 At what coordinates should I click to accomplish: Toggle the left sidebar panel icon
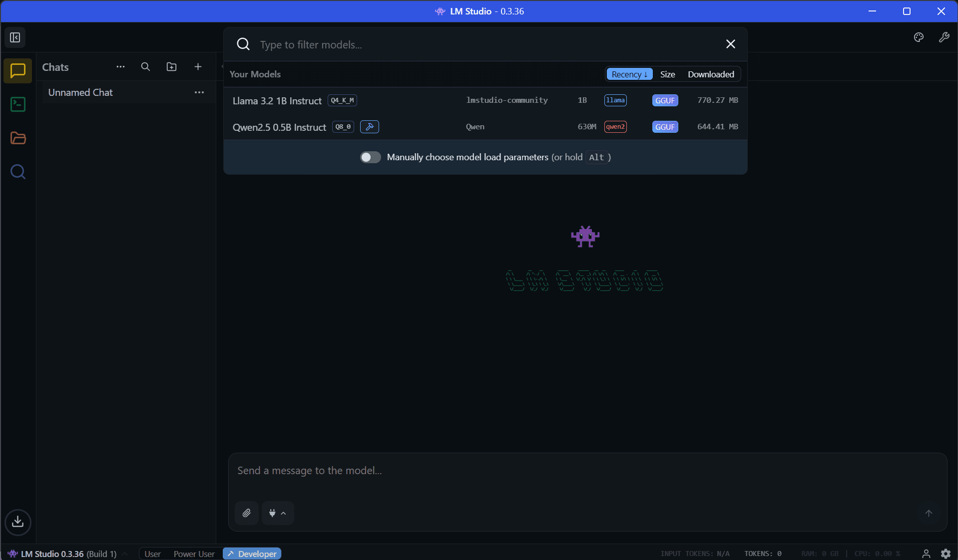pyautogui.click(x=15, y=37)
